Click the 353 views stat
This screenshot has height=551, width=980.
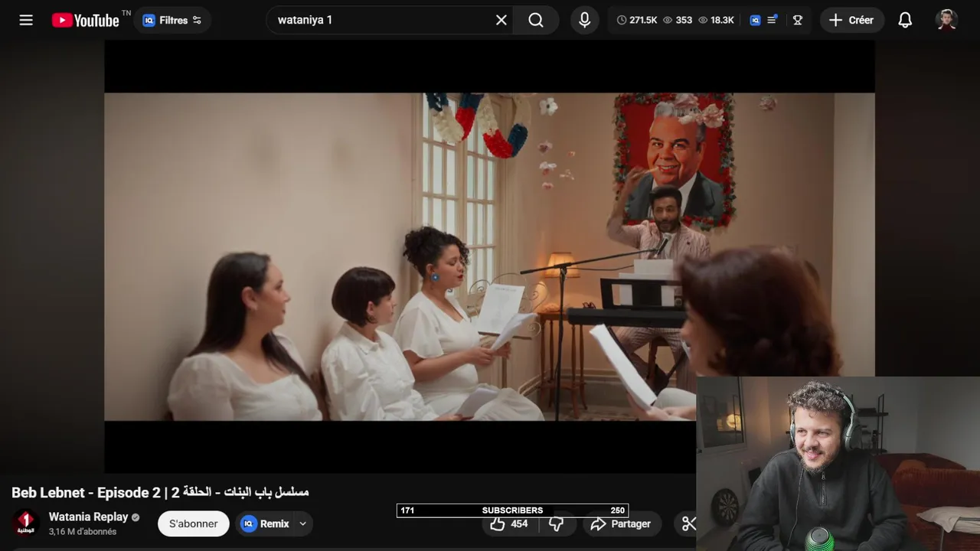[x=677, y=20]
